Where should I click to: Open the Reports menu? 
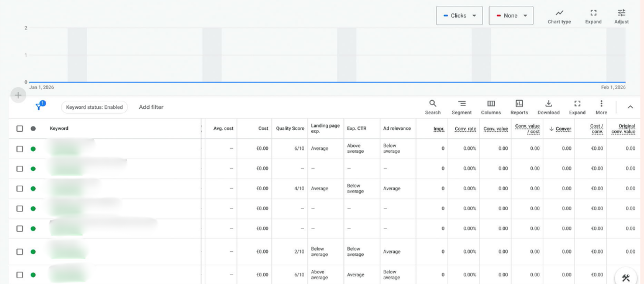[x=519, y=107]
